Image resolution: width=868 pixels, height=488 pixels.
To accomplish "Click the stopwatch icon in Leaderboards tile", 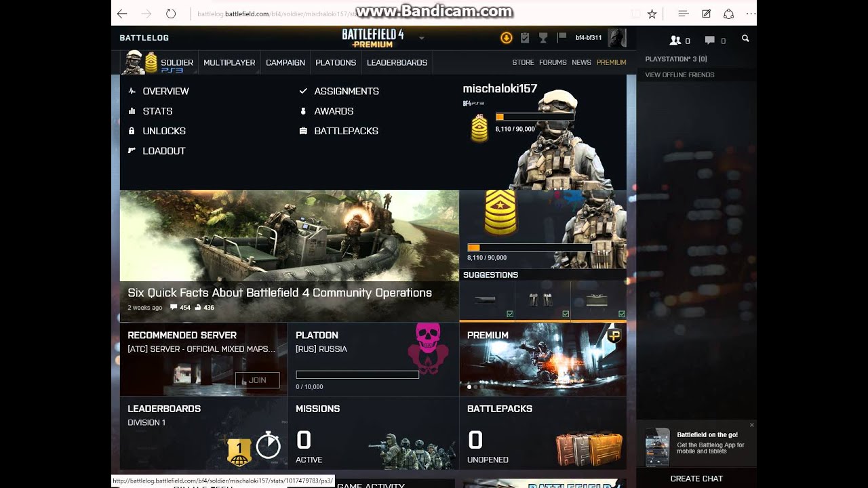I will click(269, 445).
